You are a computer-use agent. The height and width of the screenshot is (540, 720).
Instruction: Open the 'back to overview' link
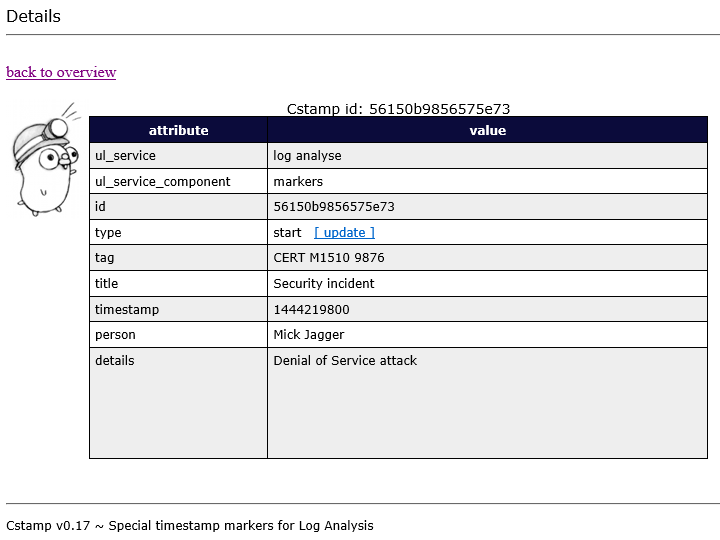(x=61, y=72)
